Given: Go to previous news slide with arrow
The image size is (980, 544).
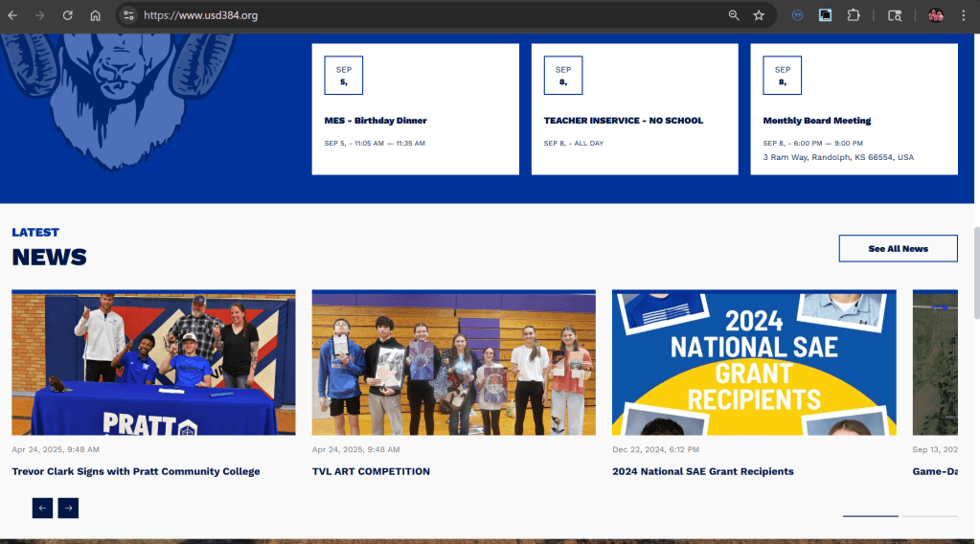Looking at the screenshot, I should click(42, 508).
